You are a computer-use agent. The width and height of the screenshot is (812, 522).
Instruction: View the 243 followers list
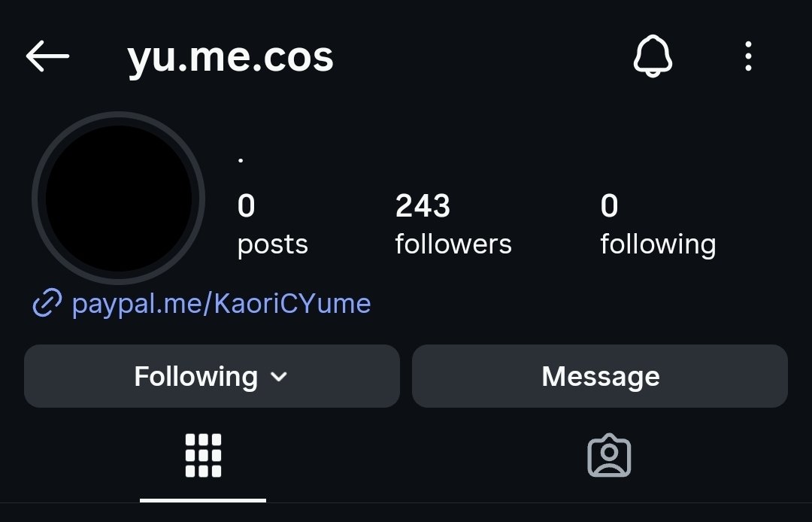(453, 223)
